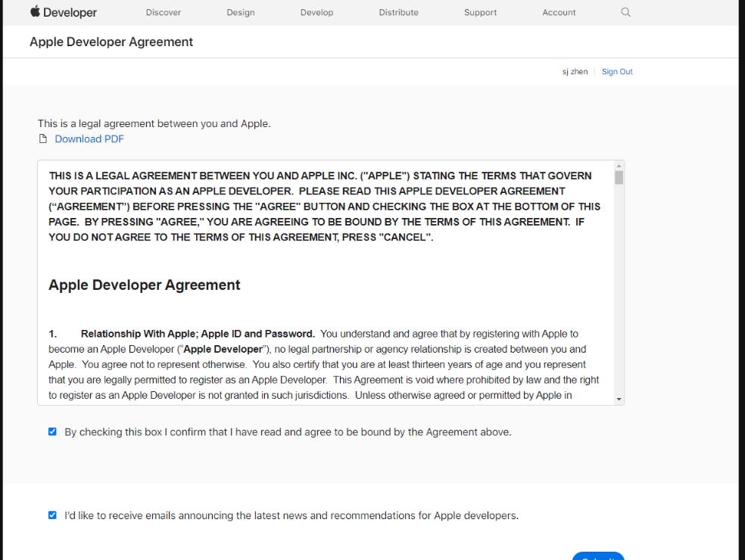
Task: Click the agreement scrollbar down arrow
Action: tap(619, 399)
